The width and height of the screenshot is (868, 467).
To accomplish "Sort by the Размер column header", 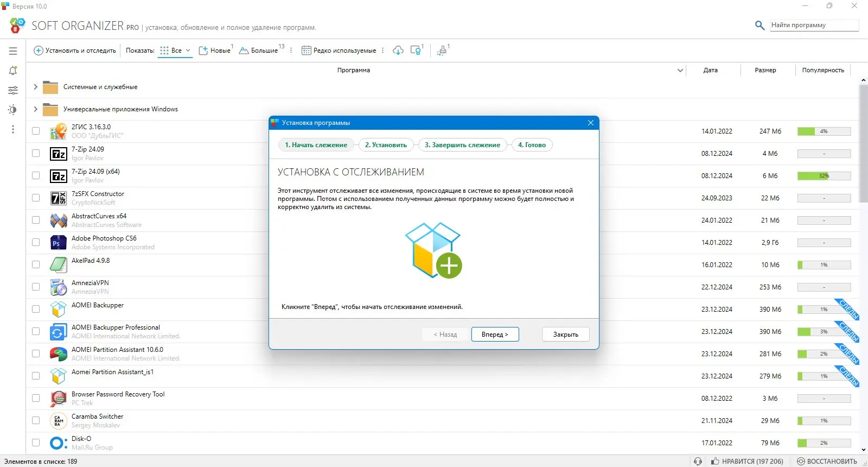I will click(765, 70).
